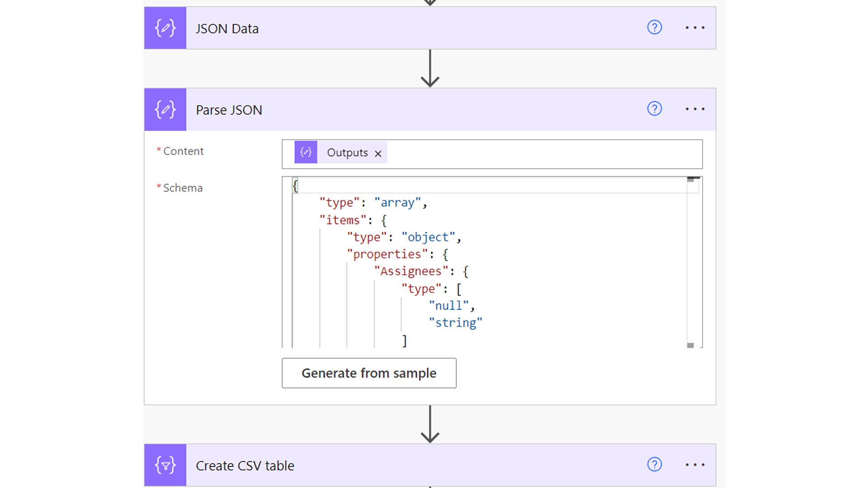This screenshot has width=868, height=488.
Task: Click the Outputs dynamic content token
Action: click(x=347, y=153)
